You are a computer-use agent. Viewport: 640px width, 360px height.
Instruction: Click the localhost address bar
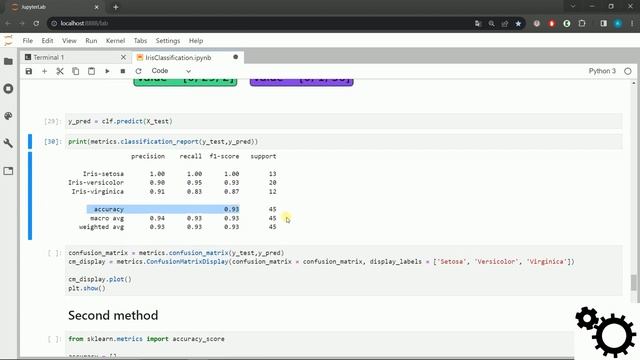click(261, 24)
